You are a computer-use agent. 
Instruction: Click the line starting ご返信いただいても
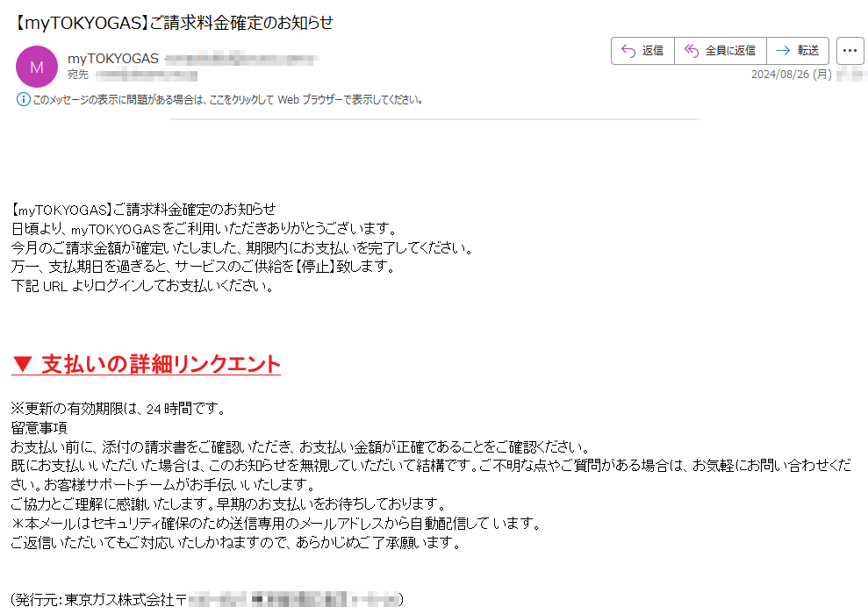pos(236,543)
